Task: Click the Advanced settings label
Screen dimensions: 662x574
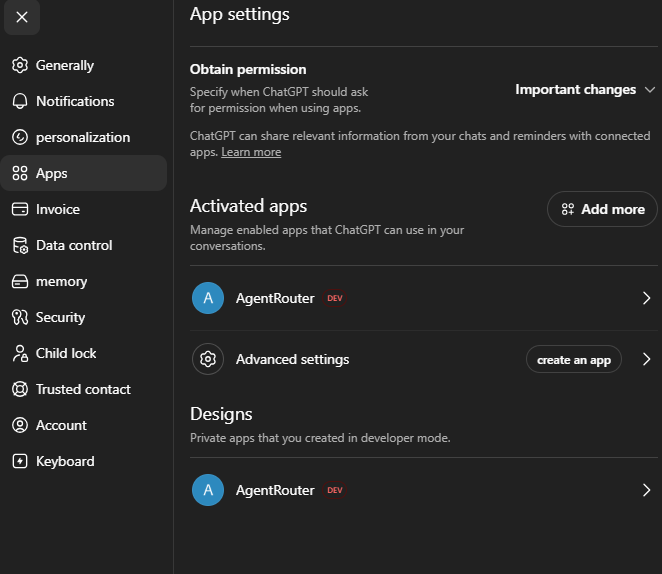Action: [293, 359]
